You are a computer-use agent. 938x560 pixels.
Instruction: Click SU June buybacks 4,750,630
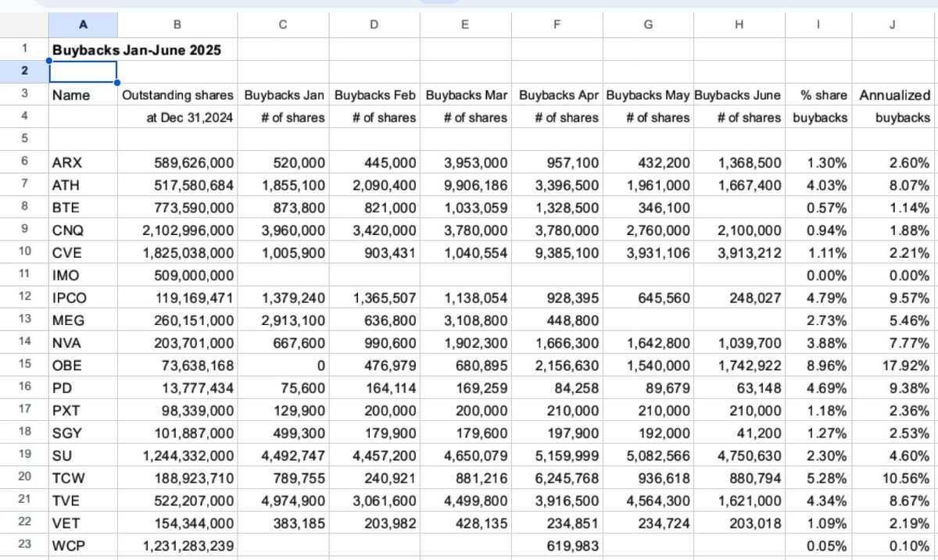(x=738, y=455)
